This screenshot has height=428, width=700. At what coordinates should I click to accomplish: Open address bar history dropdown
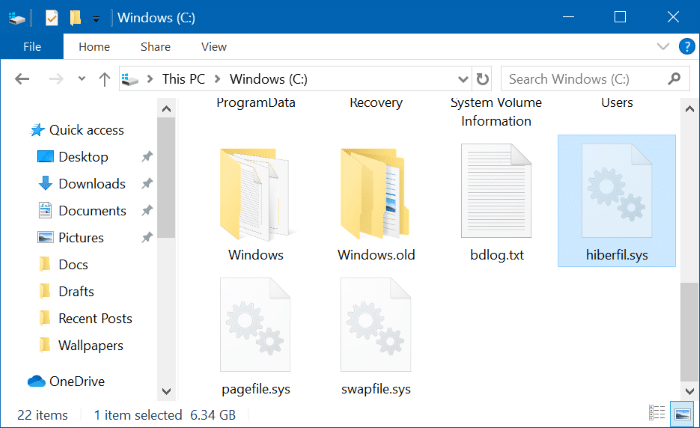coord(463,79)
